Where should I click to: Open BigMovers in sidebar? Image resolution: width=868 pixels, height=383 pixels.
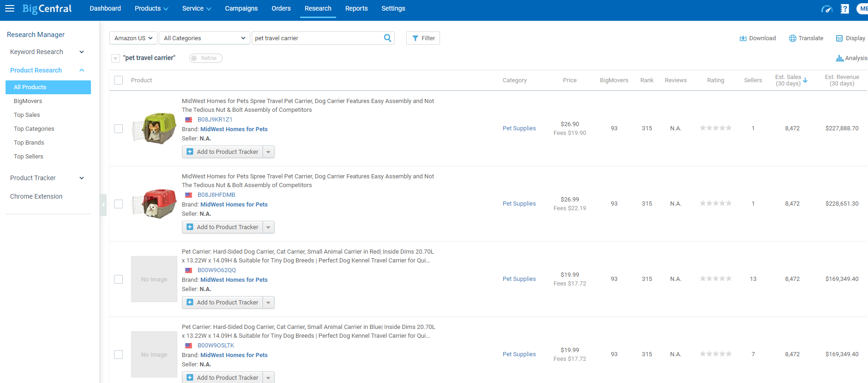pos(28,101)
